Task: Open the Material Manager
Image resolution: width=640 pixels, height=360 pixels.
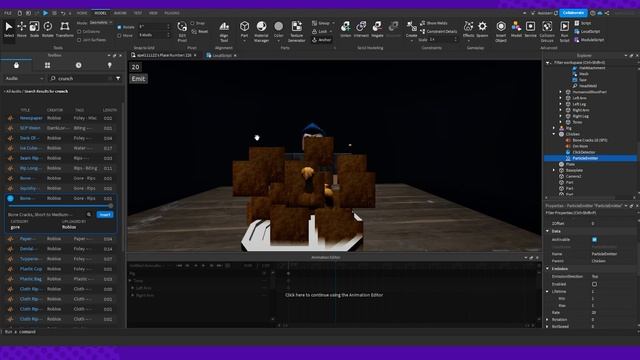Action: click(261, 31)
